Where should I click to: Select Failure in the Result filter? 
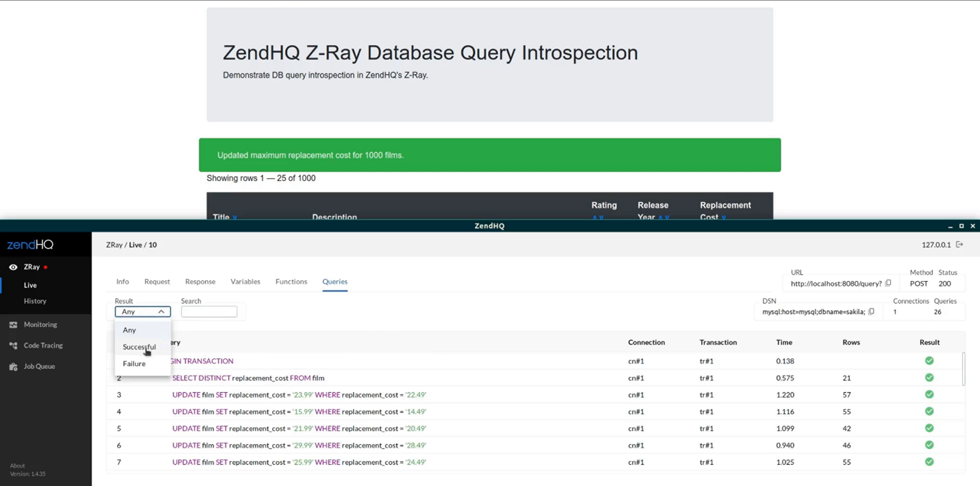(x=134, y=363)
